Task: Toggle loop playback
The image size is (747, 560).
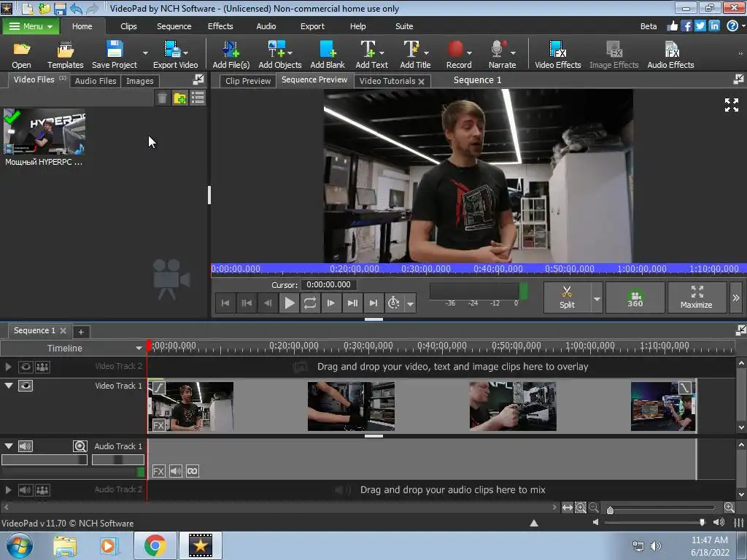Action: [x=309, y=303]
